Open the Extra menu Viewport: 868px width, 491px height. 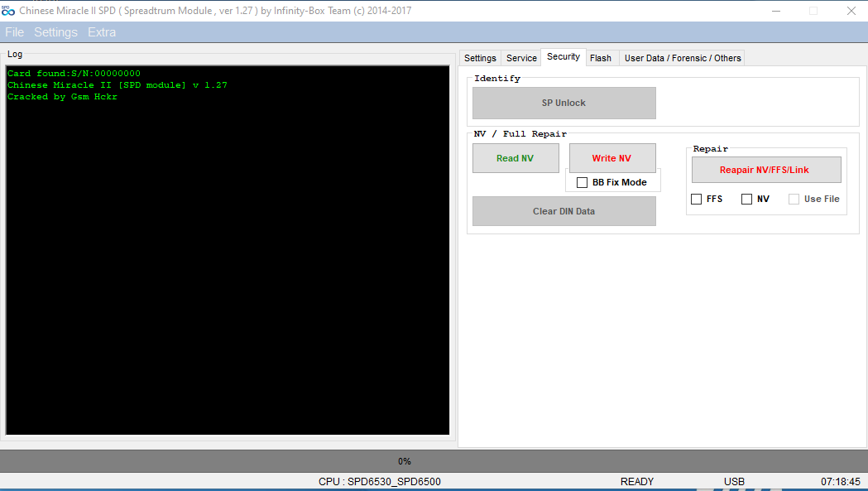[102, 32]
